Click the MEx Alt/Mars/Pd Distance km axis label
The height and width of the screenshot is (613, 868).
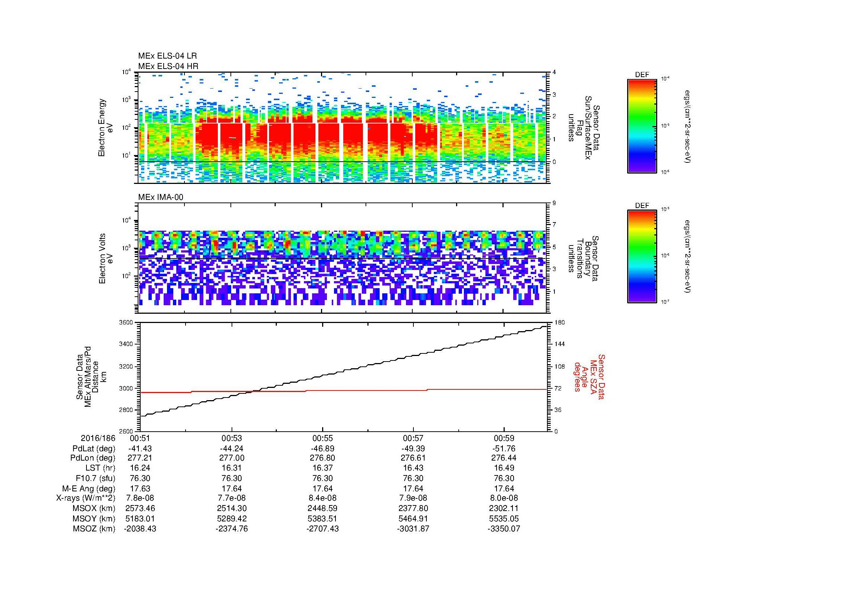91,376
